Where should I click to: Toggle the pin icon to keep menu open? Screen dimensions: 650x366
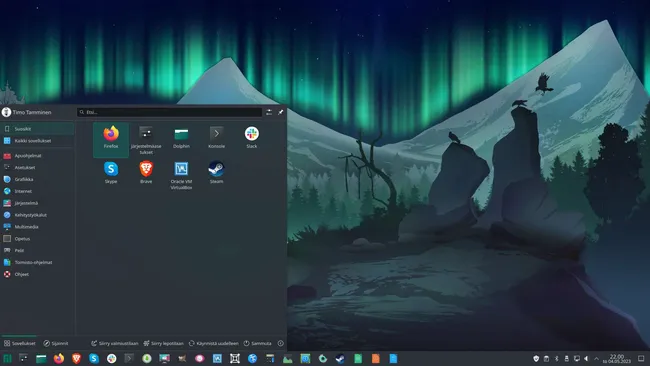(x=281, y=112)
